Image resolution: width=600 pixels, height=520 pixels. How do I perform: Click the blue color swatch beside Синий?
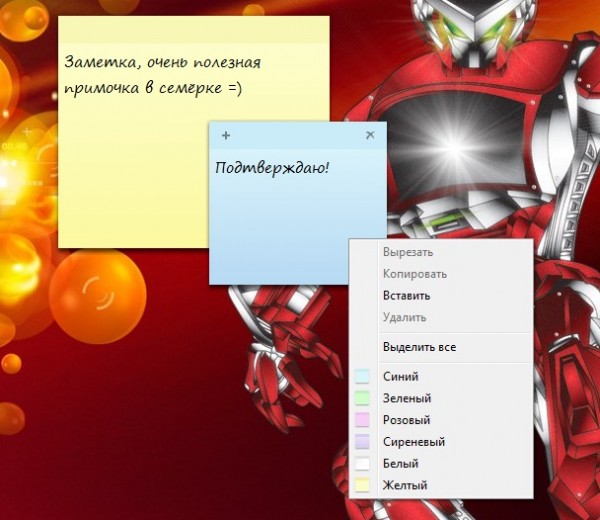[x=362, y=377]
